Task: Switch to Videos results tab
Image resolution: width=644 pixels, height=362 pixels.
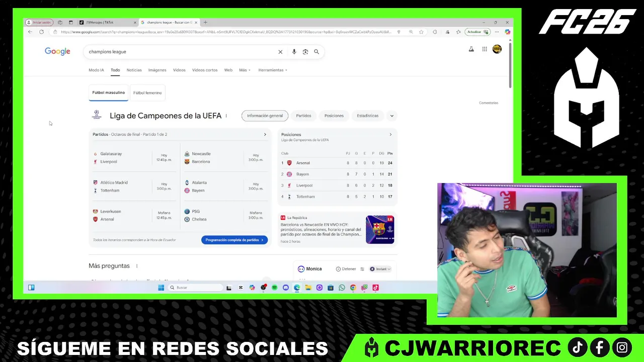Action: (179, 70)
